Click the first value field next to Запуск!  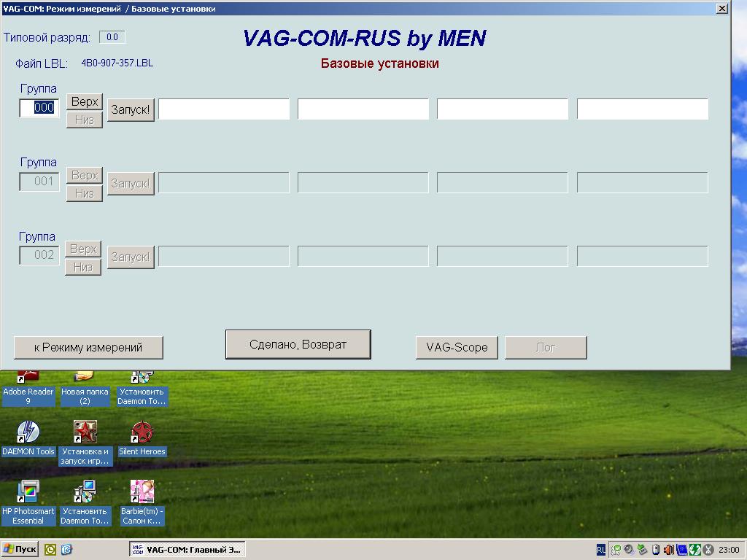point(224,109)
